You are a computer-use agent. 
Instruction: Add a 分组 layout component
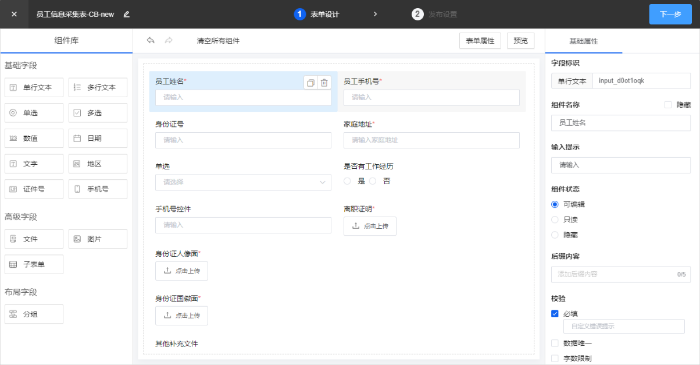34,314
